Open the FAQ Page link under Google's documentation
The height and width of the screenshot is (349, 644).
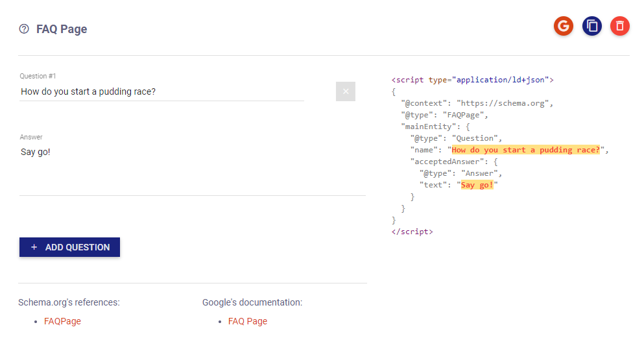tap(248, 321)
